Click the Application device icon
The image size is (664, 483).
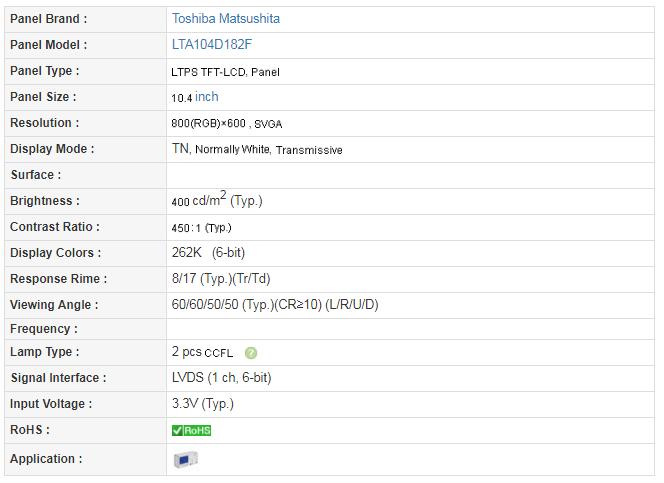(x=185, y=459)
